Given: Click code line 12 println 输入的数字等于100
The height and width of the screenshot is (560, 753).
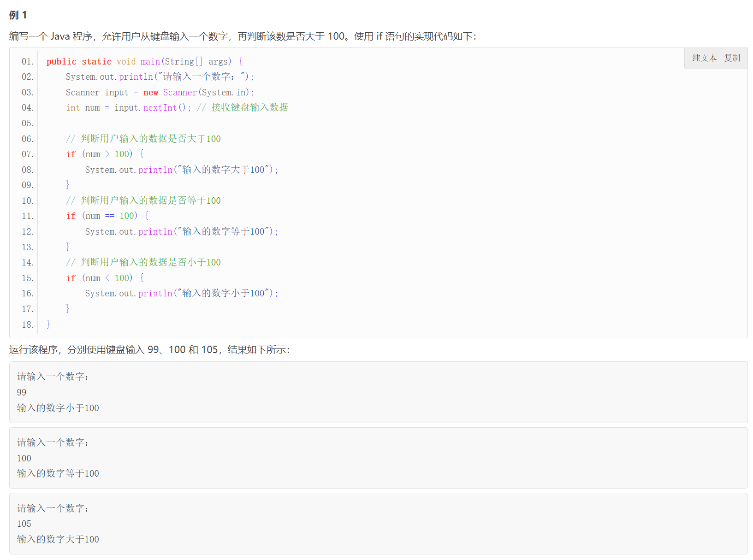Looking at the screenshot, I should tap(182, 232).
